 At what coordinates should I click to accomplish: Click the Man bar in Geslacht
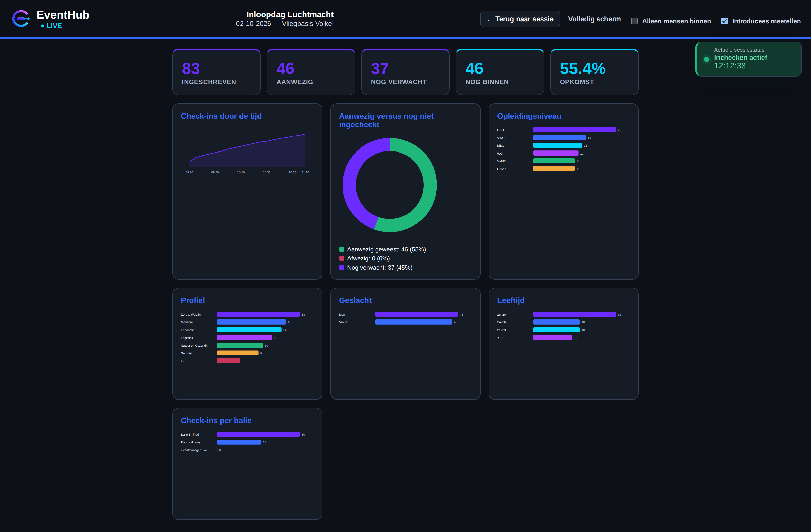(416, 314)
